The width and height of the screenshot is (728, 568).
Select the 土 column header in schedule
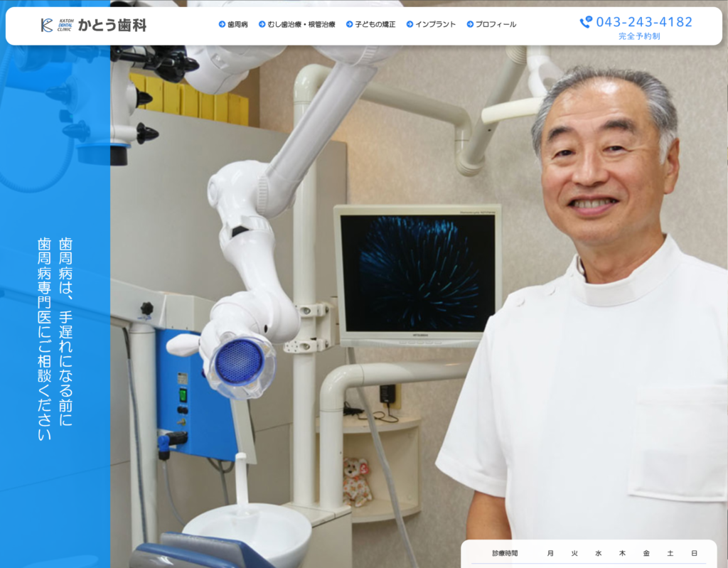tap(670, 553)
